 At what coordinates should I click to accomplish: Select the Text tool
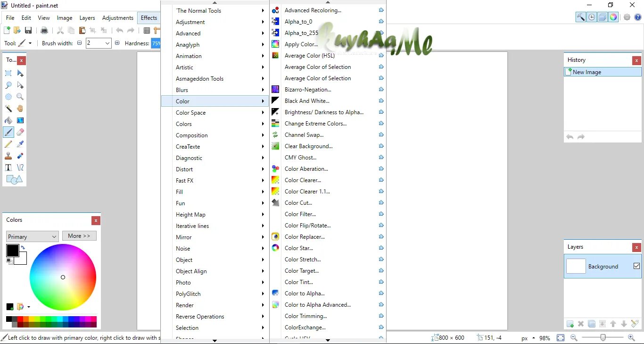click(8, 168)
